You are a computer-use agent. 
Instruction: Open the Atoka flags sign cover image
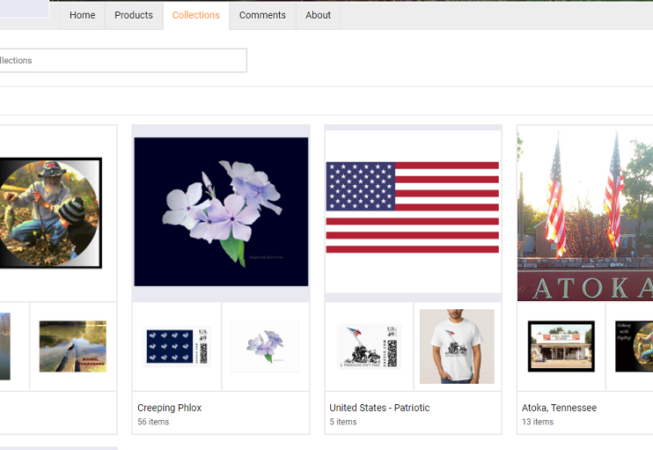[585, 213]
